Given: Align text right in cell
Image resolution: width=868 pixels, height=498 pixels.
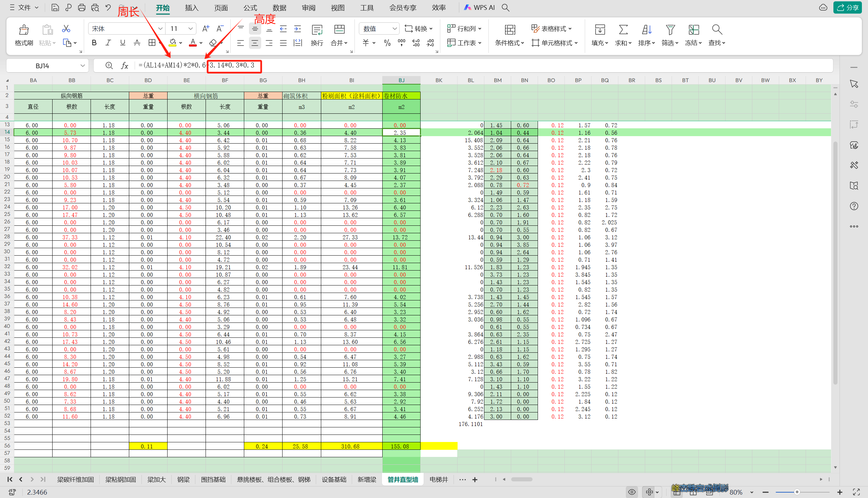Looking at the screenshot, I should (x=269, y=43).
